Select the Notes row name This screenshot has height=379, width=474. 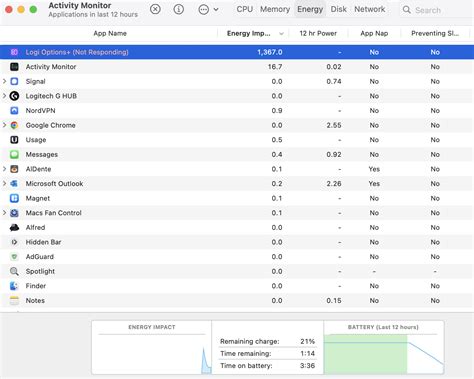coord(35,301)
